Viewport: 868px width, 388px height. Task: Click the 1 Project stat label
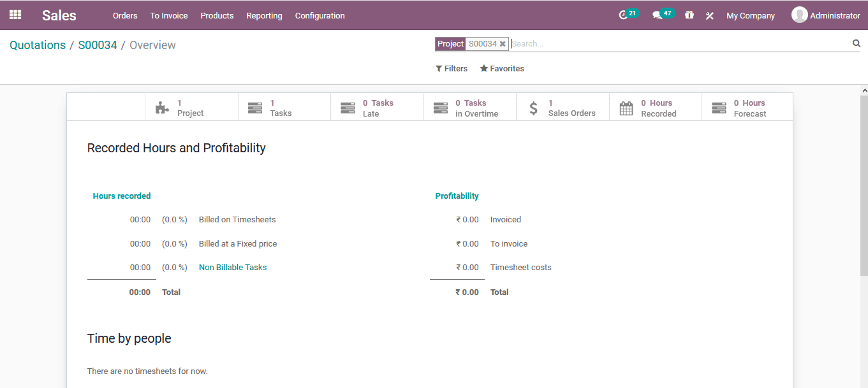(190, 108)
